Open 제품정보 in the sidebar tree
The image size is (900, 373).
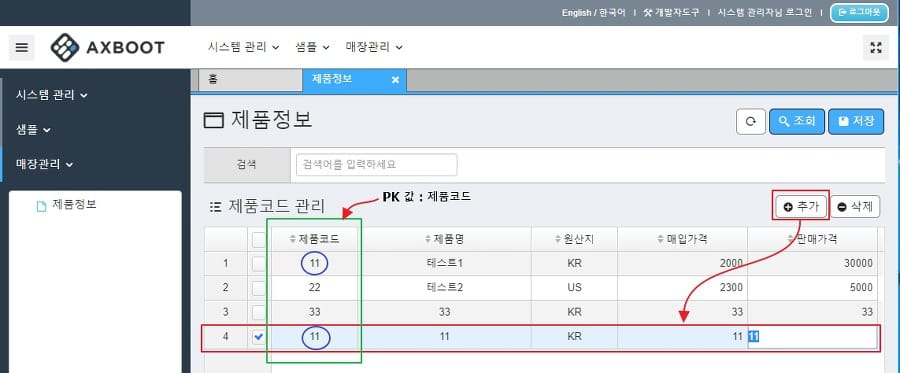[x=74, y=204]
